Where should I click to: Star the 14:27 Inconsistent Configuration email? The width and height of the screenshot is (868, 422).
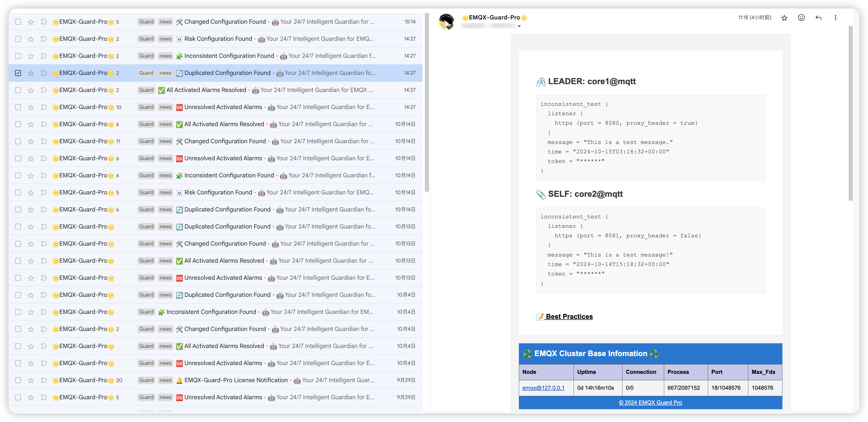[x=31, y=56]
